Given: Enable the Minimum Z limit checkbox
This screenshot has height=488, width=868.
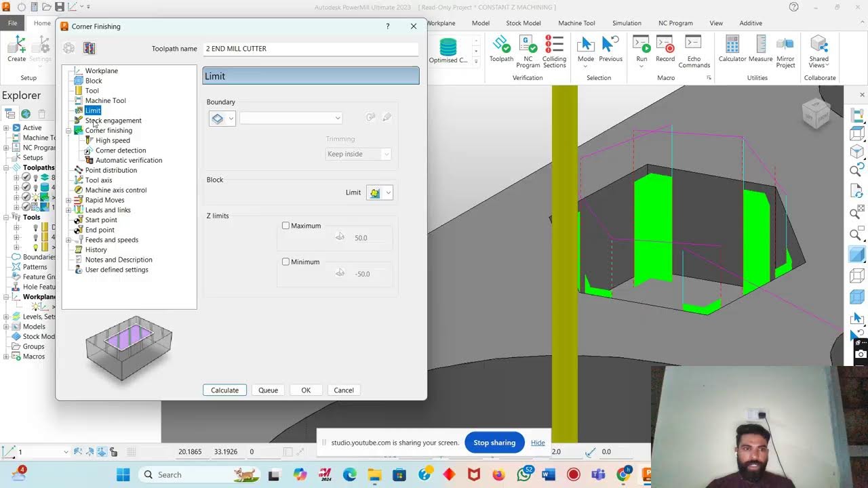Looking at the screenshot, I should 285,262.
